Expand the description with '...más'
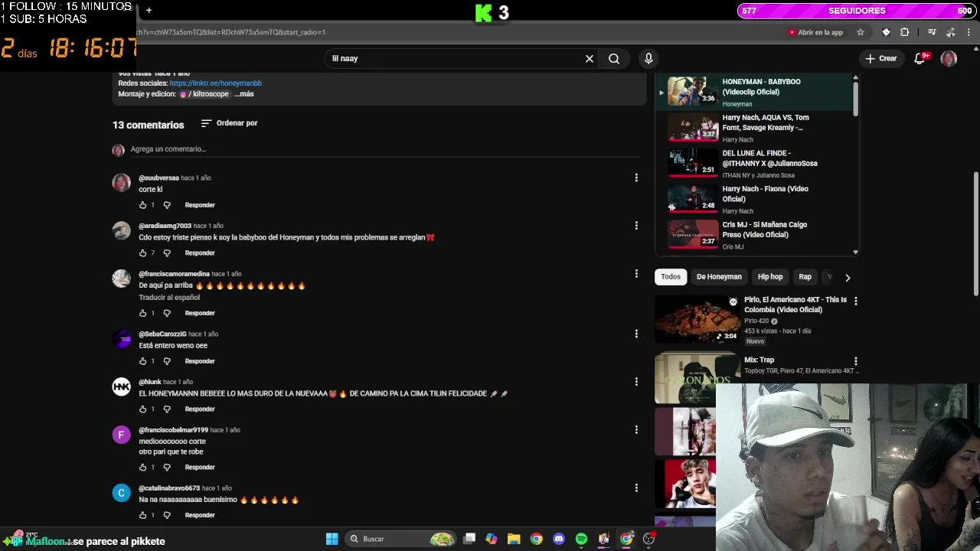 245,94
